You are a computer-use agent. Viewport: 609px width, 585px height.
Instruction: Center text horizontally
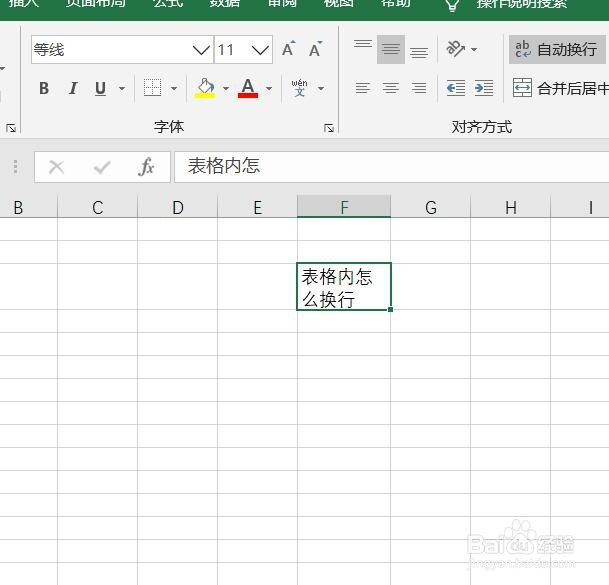tap(391, 88)
